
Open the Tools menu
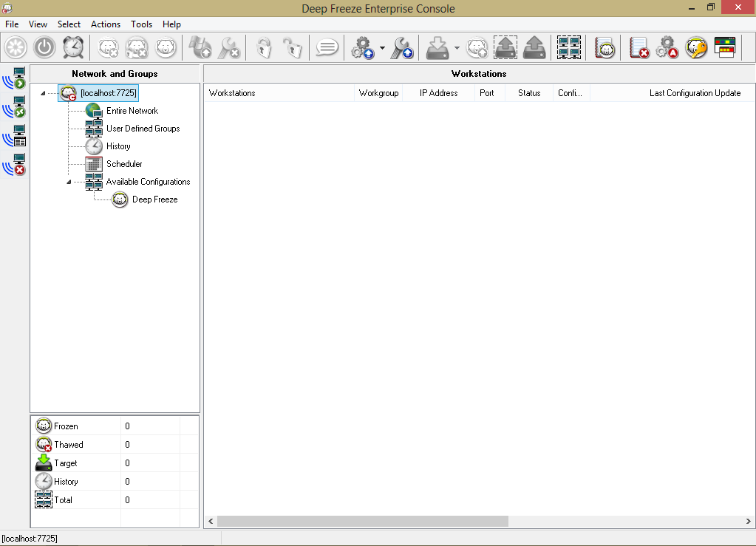point(141,24)
